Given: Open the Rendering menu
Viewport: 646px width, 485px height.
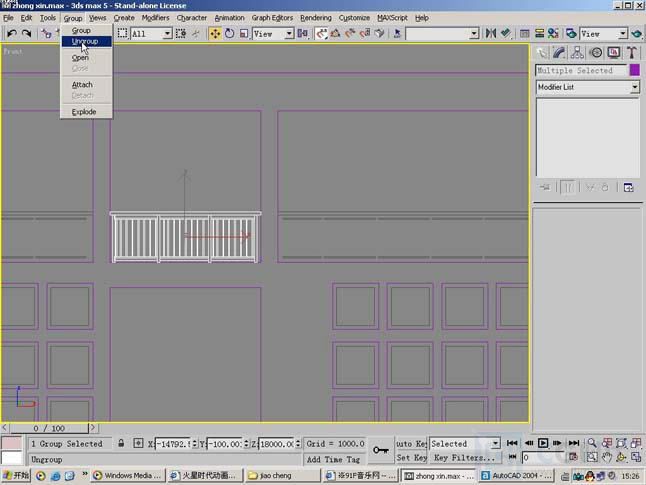Looking at the screenshot, I should (316, 18).
